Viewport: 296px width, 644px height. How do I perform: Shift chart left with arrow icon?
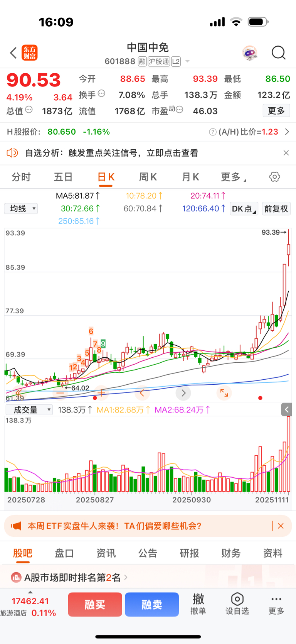coord(142,393)
